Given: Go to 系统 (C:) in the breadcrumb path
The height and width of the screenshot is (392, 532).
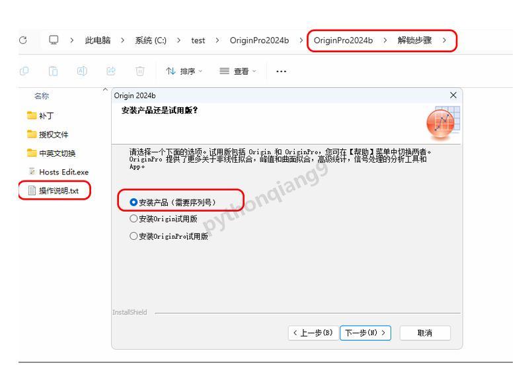Looking at the screenshot, I should [x=151, y=40].
